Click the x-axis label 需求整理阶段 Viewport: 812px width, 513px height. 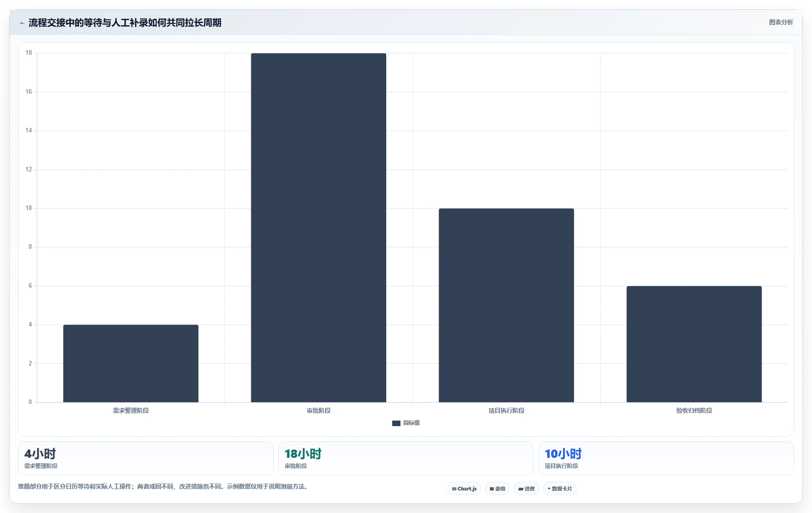coord(131,410)
